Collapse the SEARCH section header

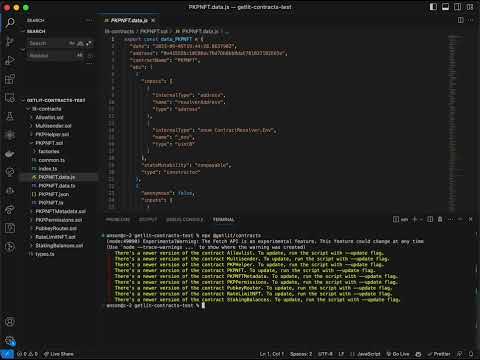click(x=36, y=31)
